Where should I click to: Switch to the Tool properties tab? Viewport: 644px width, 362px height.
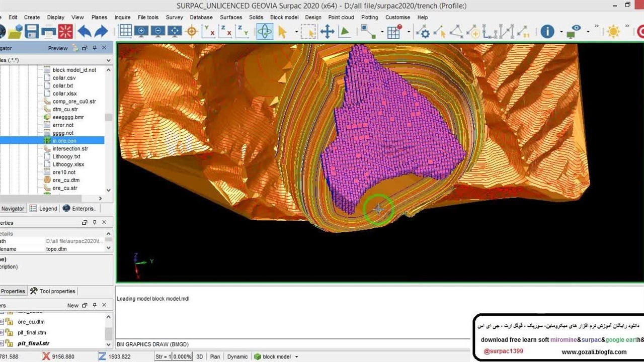point(53,291)
